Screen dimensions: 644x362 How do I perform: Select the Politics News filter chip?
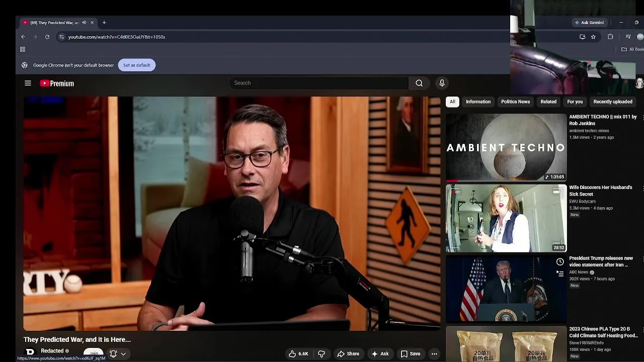[515, 102]
